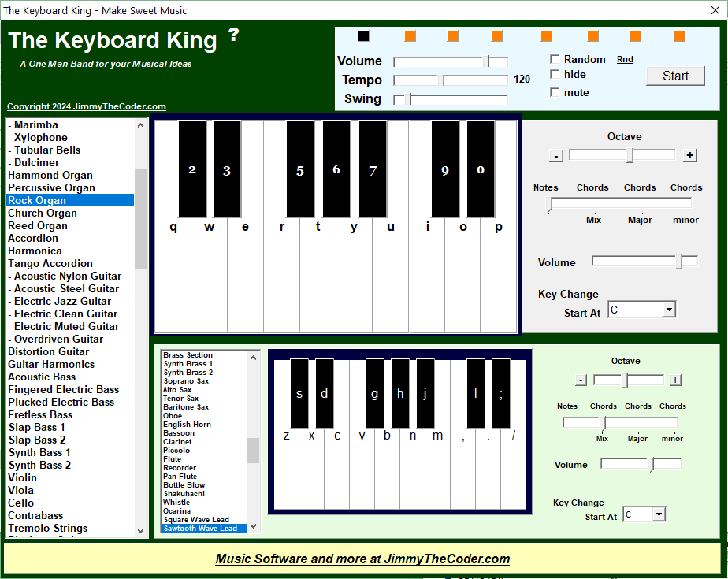Toggle the mute checkbox
Image resolution: width=728 pixels, height=579 pixels.
tap(555, 92)
